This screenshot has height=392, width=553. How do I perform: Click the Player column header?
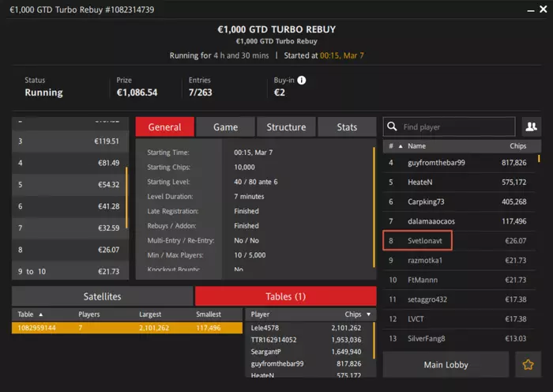[x=260, y=315]
